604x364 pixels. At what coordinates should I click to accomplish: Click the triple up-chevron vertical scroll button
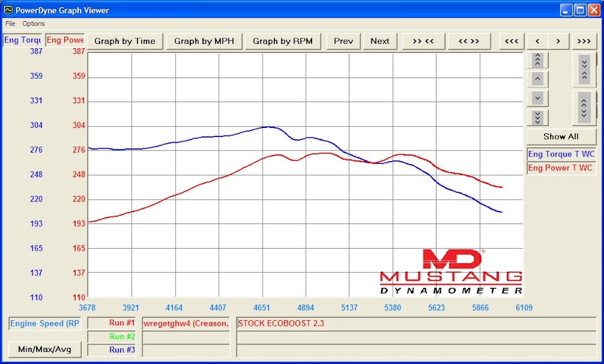coord(538,60)
